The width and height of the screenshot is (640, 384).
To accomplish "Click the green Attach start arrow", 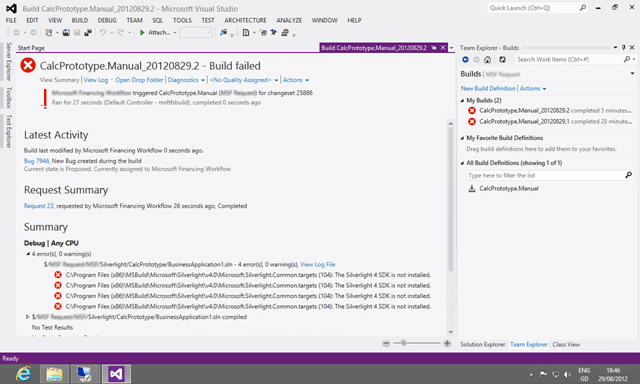I will click(x=142, y=33).
